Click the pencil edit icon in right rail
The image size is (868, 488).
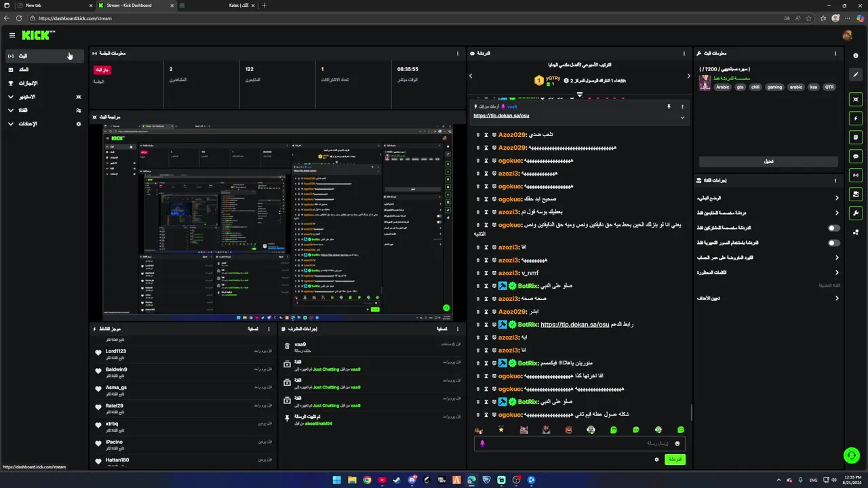[856, 75]
